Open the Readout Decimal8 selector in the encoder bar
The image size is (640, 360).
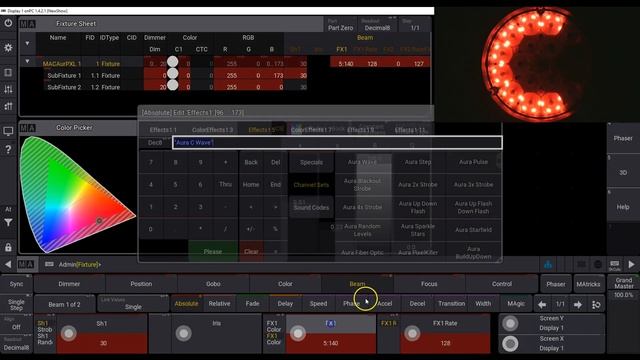pos(16,344)
